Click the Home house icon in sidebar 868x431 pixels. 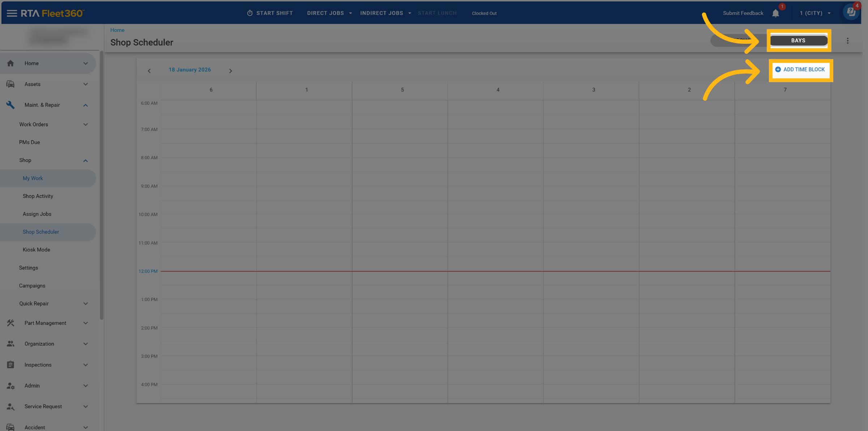(x=10, y=63)
